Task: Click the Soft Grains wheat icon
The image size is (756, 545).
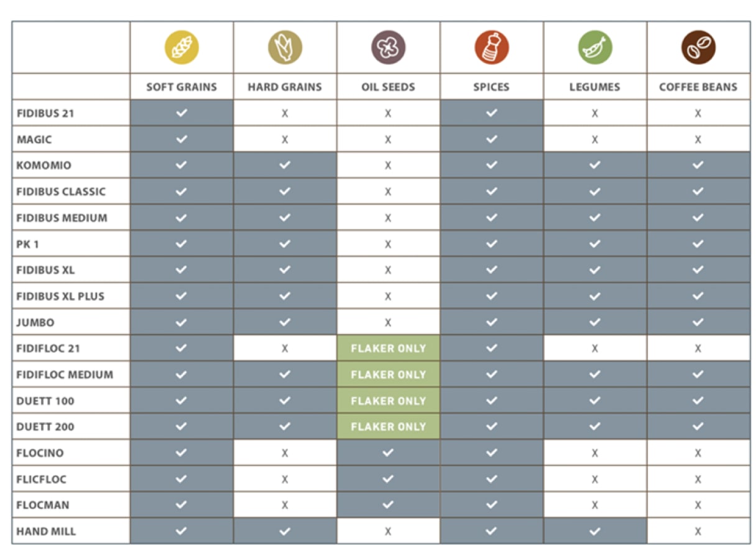Action: coord(182,48)
